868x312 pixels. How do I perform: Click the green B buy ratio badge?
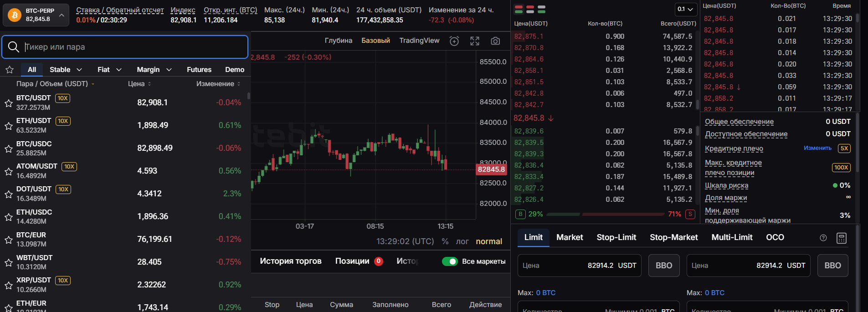click(520, 214)
